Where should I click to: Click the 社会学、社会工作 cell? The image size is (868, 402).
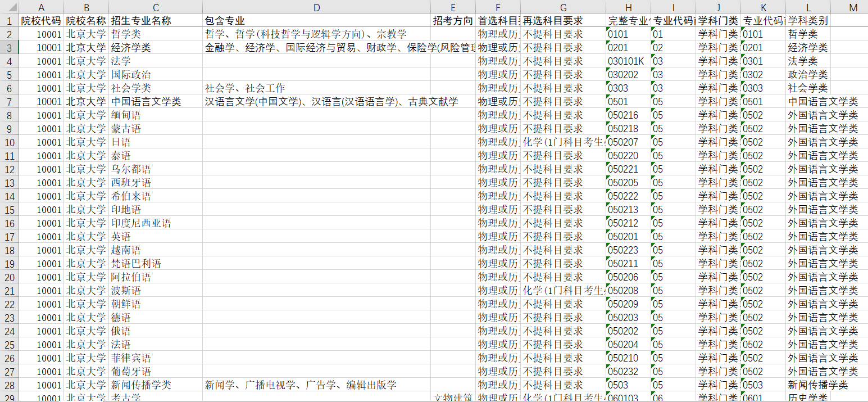317,88
